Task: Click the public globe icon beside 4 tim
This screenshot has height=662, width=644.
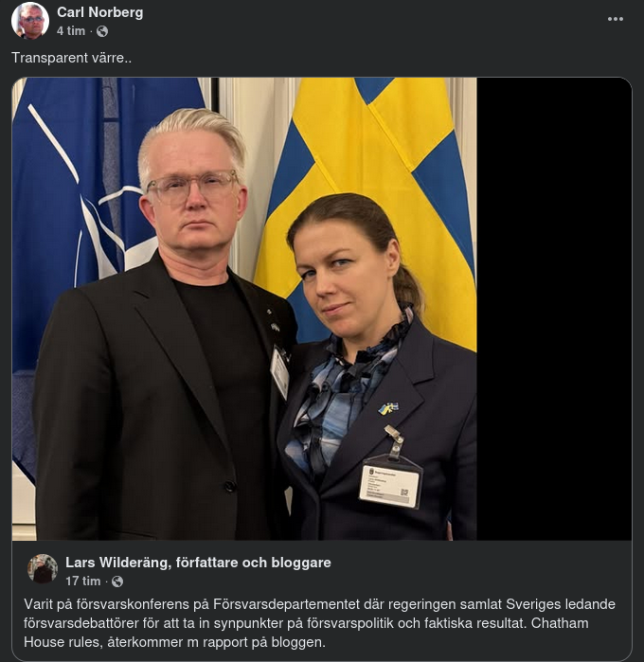Action: click(102, 31)
